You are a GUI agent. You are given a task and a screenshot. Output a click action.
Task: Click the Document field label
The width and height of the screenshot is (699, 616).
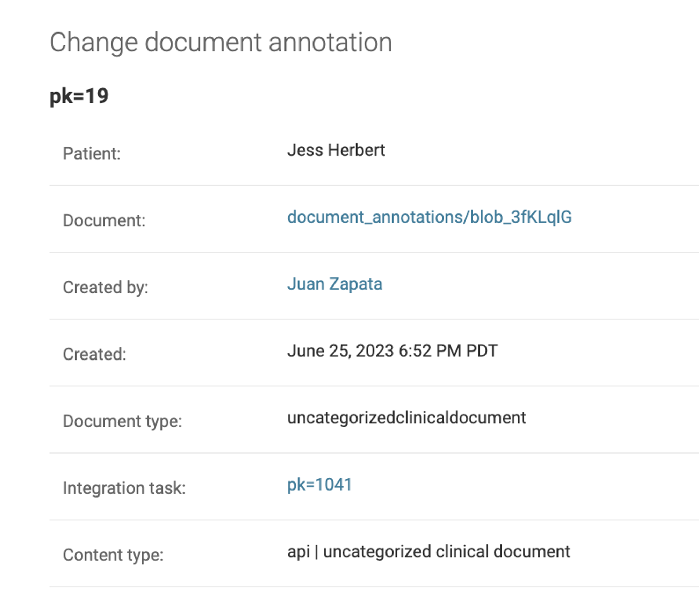pos(104,221)
